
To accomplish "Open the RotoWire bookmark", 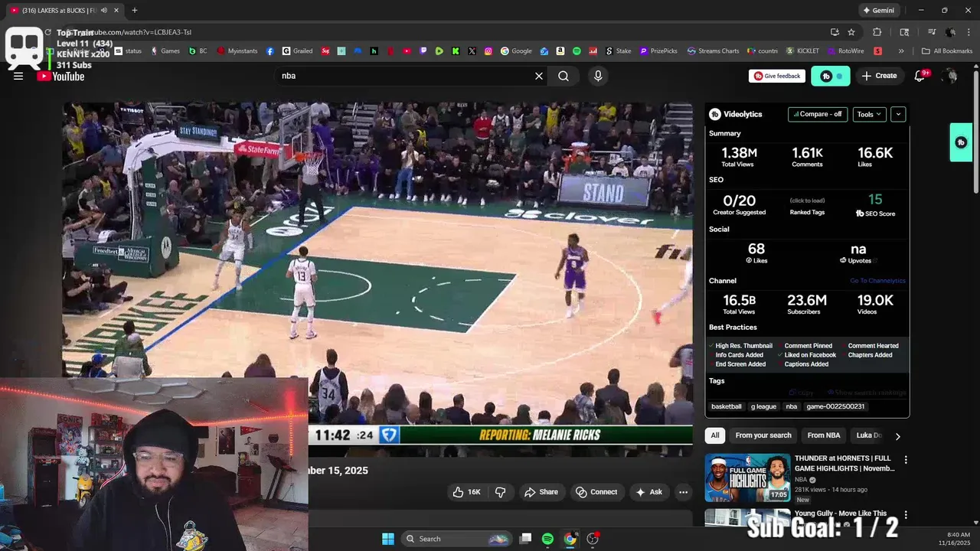I will pyautogui.click(x=845, y=51).
